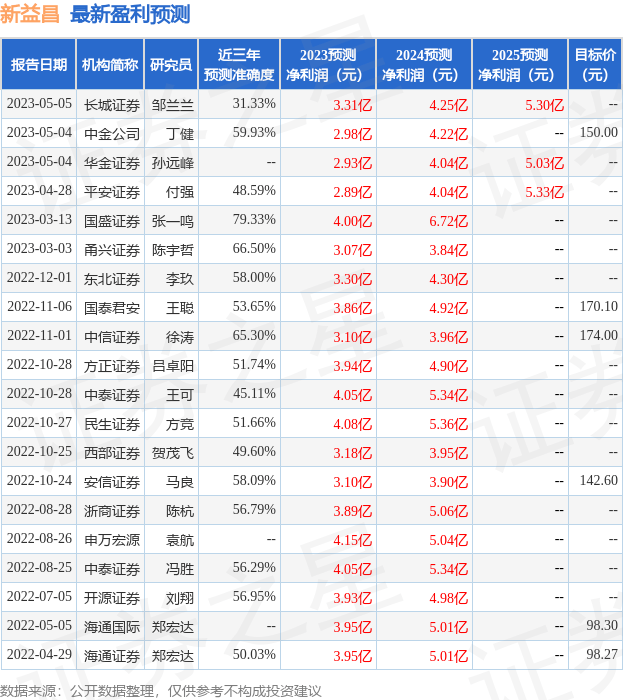Click researcher name 邹兰兰
The width and height of the screenshot is (623, 700).
[173, 105]
